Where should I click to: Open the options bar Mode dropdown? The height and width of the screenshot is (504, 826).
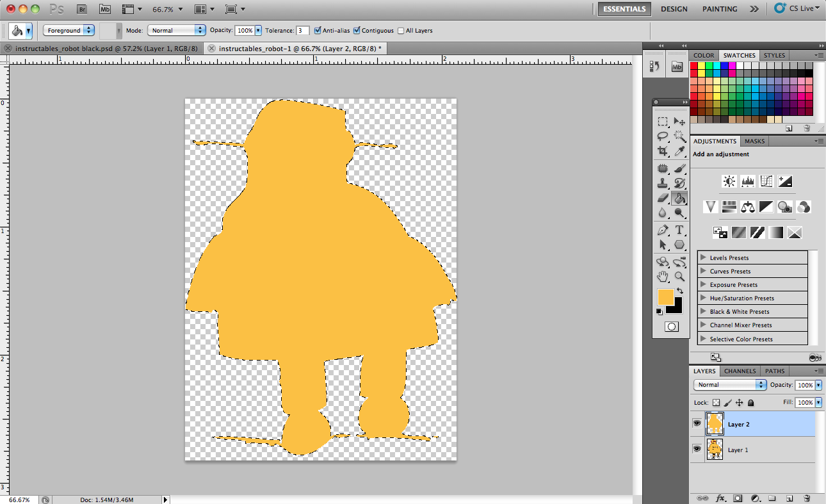pyautogui.click(x=177, y=30)
